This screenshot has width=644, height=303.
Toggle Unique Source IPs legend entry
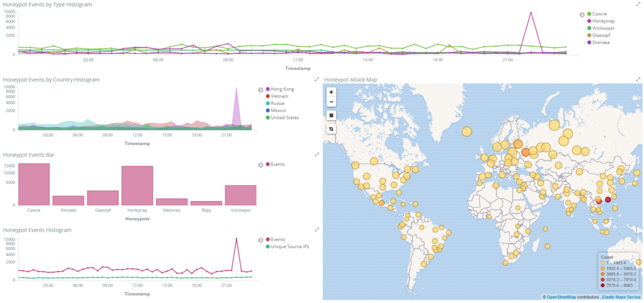coord(287,247)
